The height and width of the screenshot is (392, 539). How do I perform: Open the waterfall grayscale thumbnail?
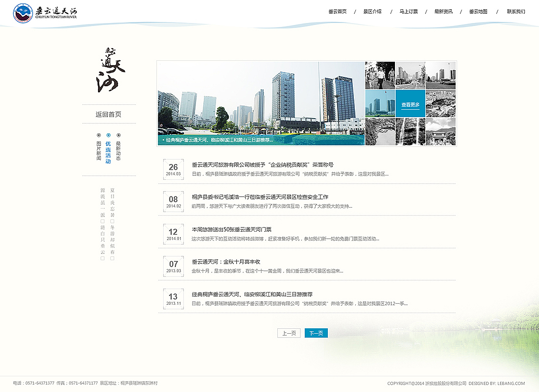click(411, 131)
